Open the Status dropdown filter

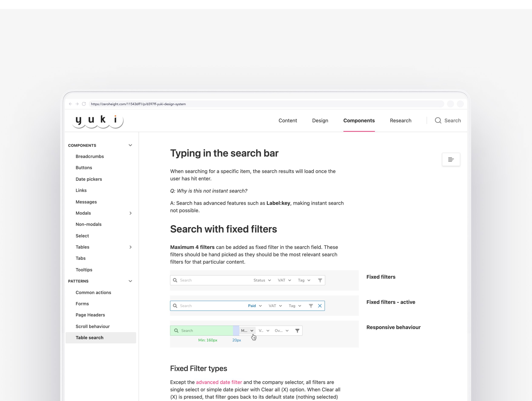click(262, 280)
